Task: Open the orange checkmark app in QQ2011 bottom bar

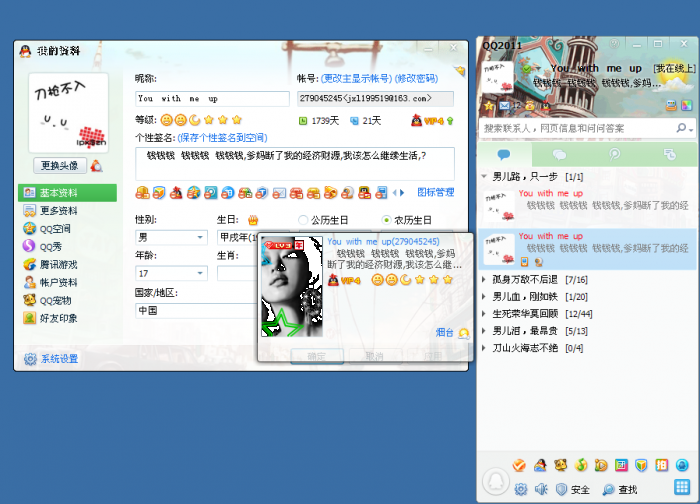Action: point(519,465)
